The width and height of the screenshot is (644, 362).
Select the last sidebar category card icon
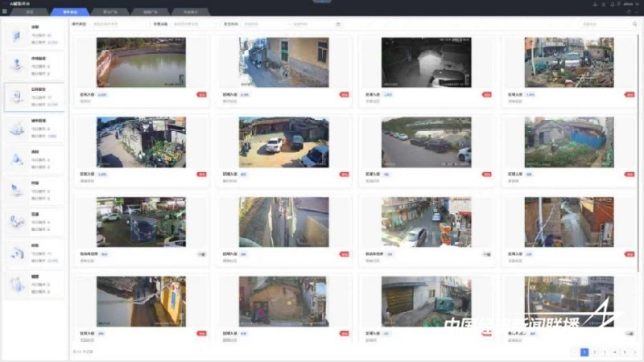click(x=16, y=284)
